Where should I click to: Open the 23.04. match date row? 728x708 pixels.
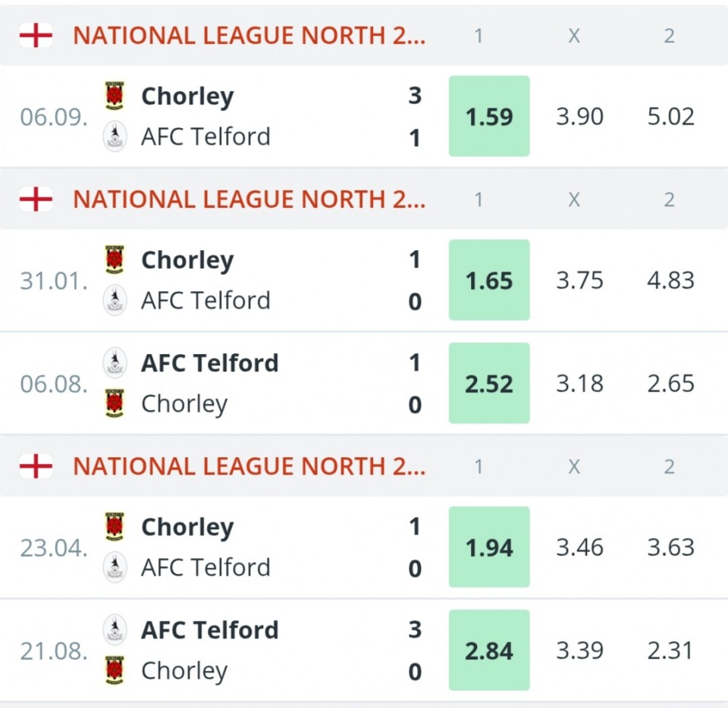click(x=53, y=547)
